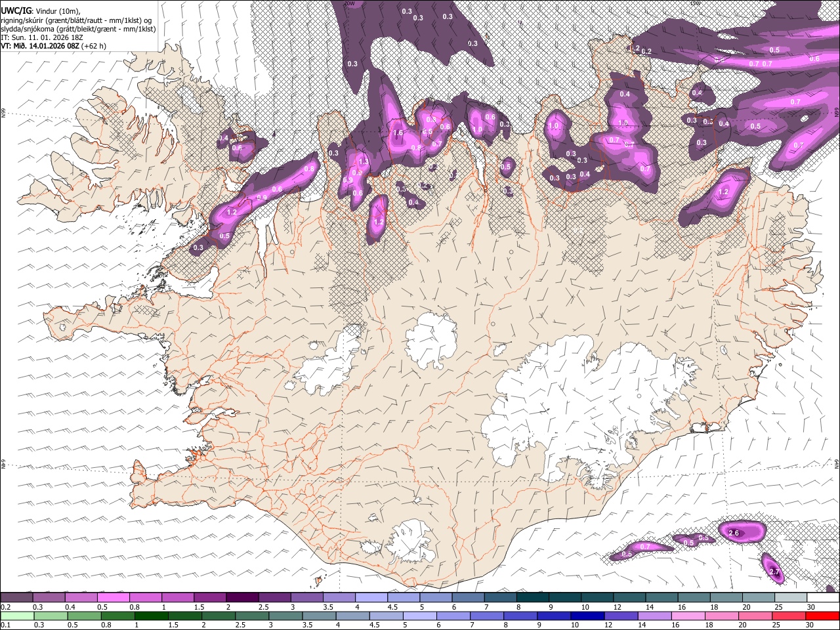Pick the light periwinkle swatch labeled 4, upper legend
This screenshot has width=840, height=630.
(x=371, y=598)
